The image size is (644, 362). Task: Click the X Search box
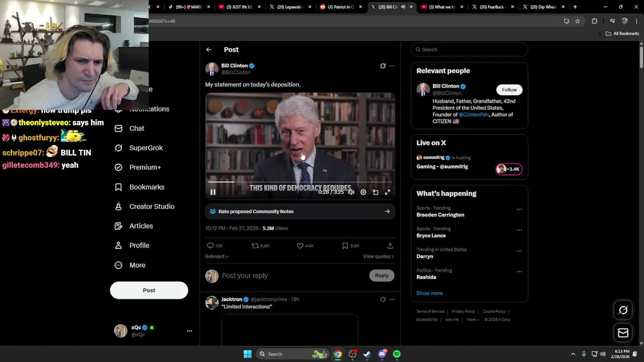point(469,50)
